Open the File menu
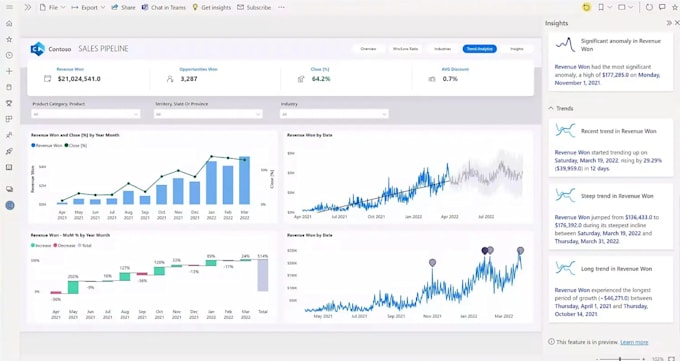The image size is (680, 361). tap(52, 7)
